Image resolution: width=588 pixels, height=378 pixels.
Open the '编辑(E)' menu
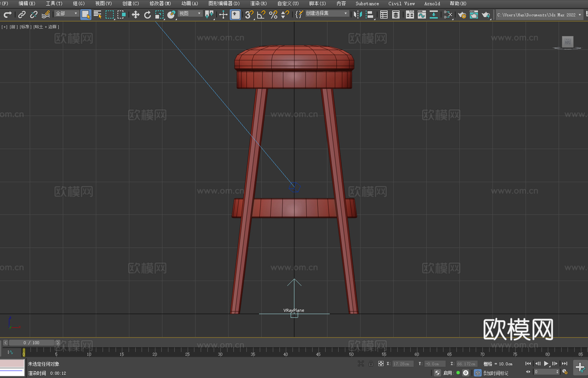click(x=27, y=3)
